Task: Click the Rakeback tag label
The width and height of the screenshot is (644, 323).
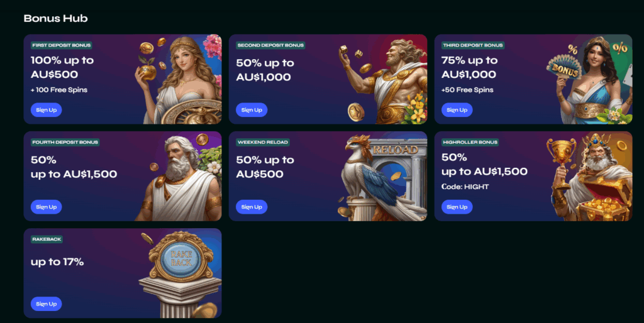Action: tap(47, 239)
